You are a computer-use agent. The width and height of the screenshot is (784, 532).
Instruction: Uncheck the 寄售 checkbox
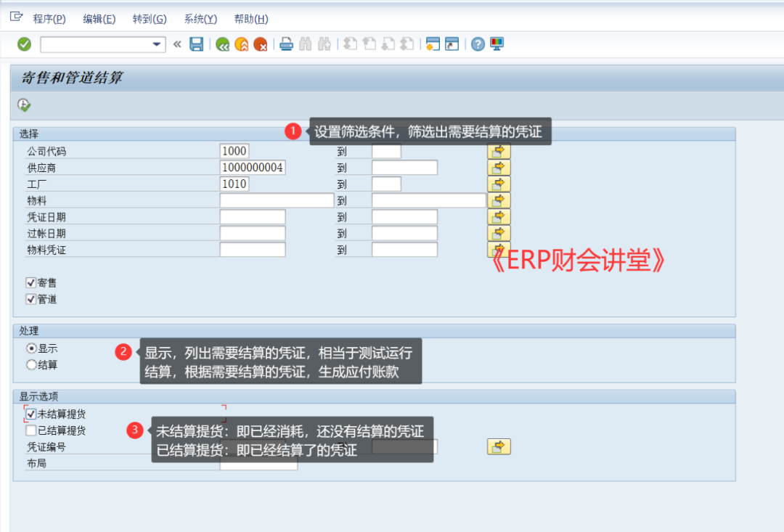coord(30,283)
